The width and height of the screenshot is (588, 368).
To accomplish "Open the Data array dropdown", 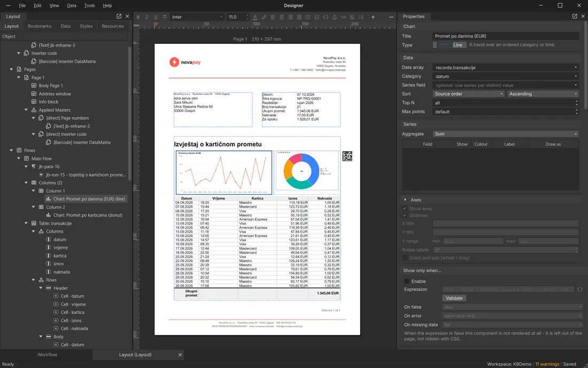I will click(506, 67).
